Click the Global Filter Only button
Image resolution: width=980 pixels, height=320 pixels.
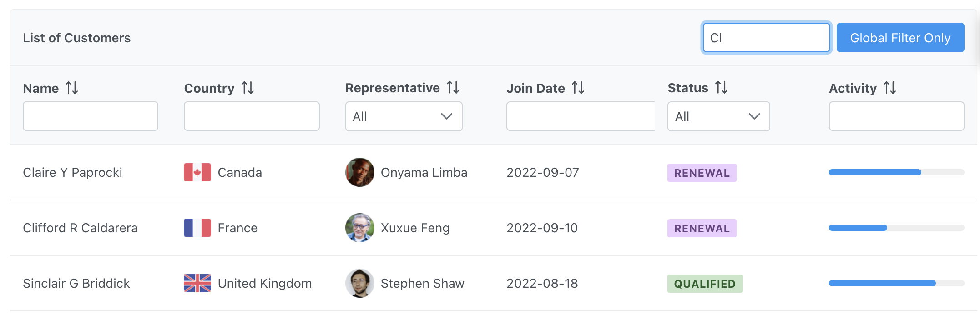[900, 38]
